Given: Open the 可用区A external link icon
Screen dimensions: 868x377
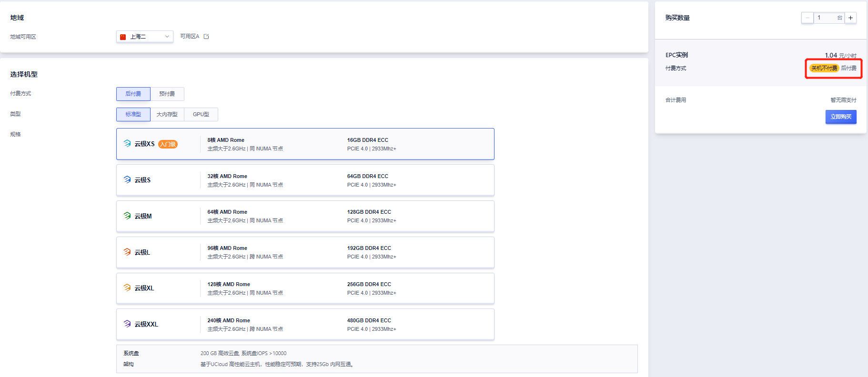Looking at the screenshot, I should [206, 37].
